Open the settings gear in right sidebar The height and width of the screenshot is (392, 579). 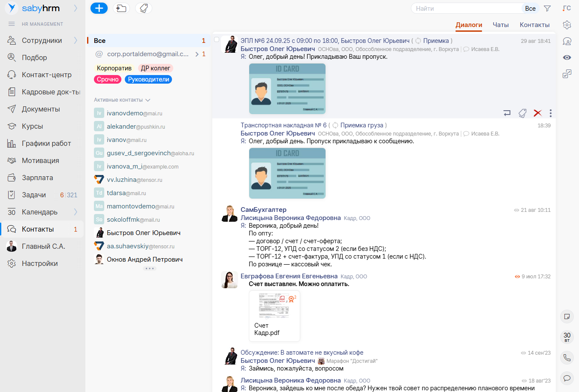pos(567,25)
